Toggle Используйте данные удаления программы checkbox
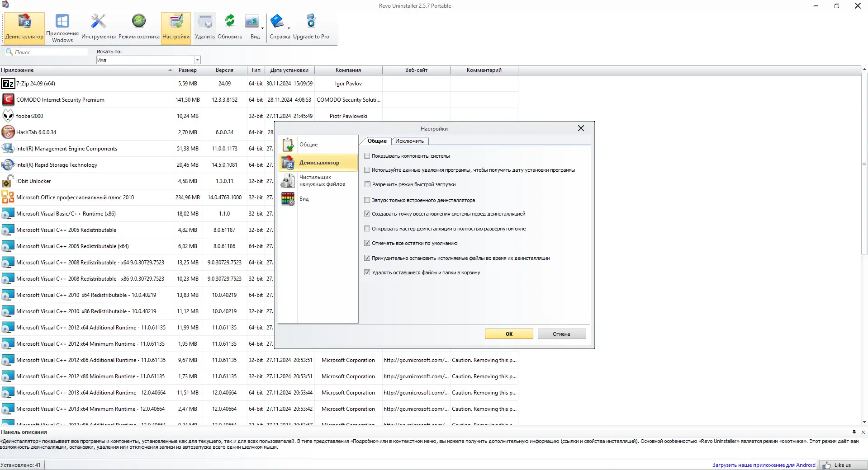 coord(367,170)
